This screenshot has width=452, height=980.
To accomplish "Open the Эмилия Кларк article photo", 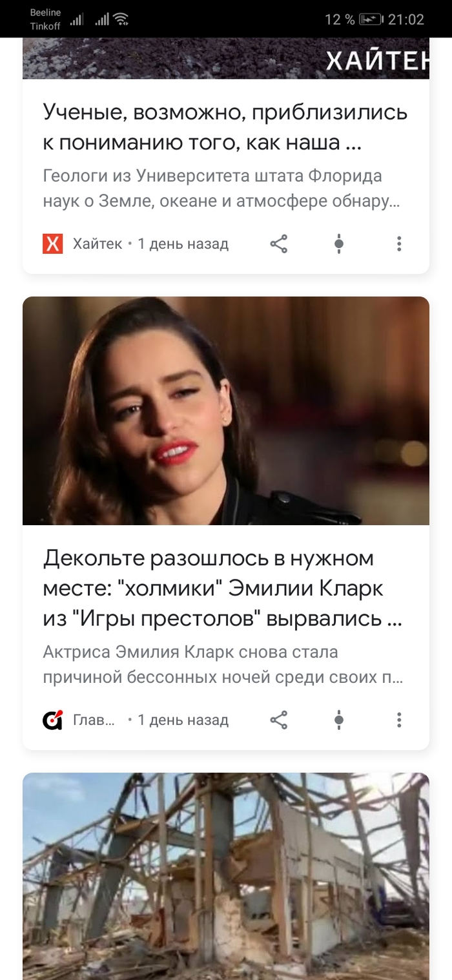I will click(x=226, y=411).
